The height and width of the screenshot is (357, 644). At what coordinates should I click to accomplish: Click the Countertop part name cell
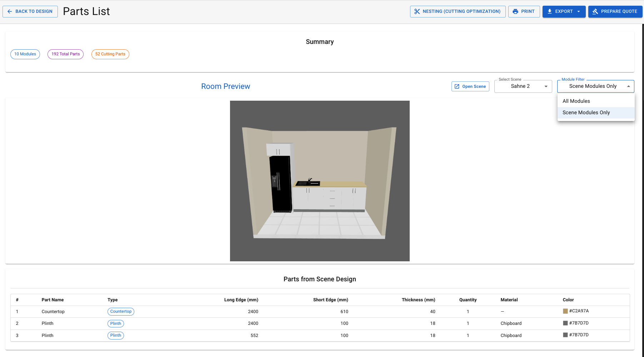coord(53,312)
